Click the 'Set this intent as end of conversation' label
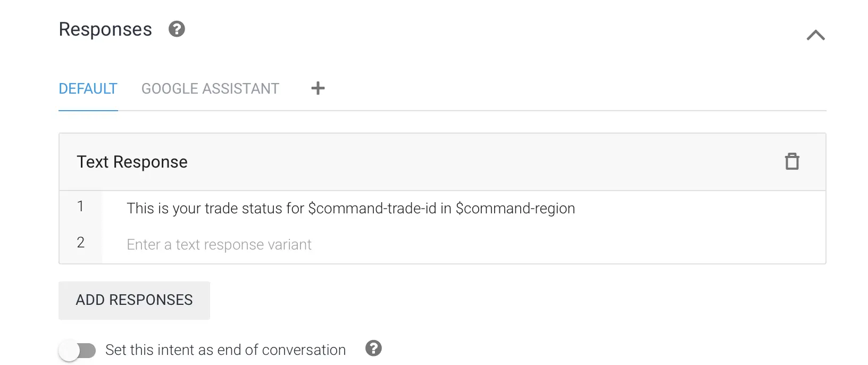This screenshot has height=365, width=868. click(x=226, y=350)
